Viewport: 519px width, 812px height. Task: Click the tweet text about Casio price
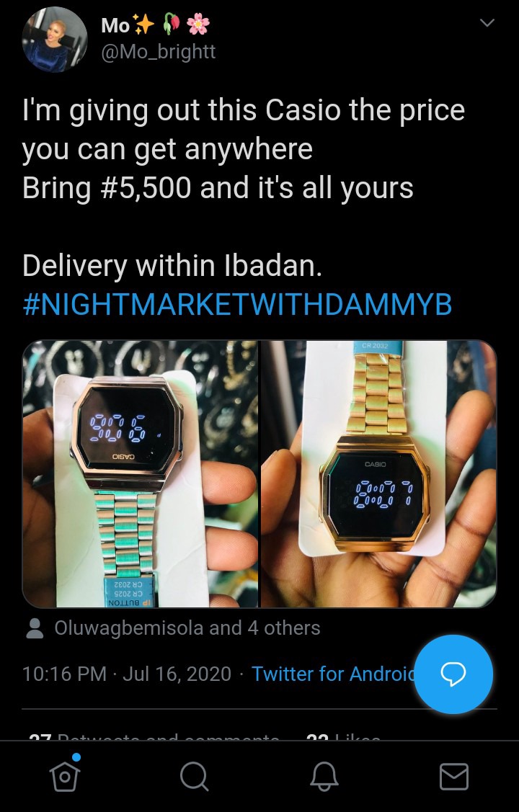pos(244,149)
